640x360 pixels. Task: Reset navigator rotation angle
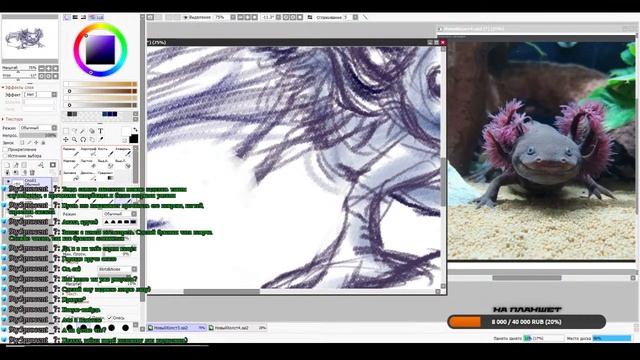(56, 76)
